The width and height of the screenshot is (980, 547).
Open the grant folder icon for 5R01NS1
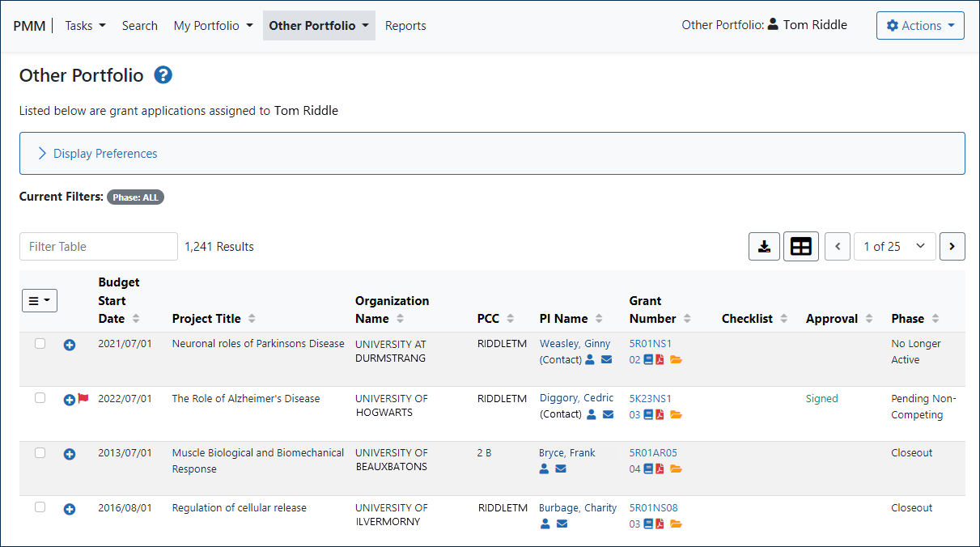676,360
